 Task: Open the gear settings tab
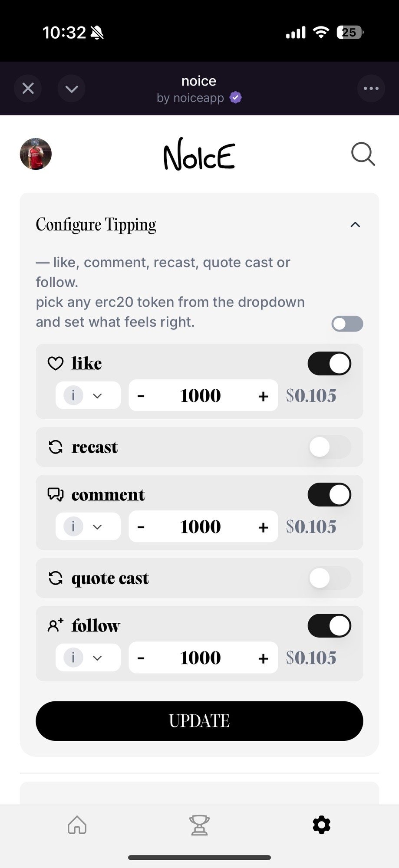click(321, 825)
